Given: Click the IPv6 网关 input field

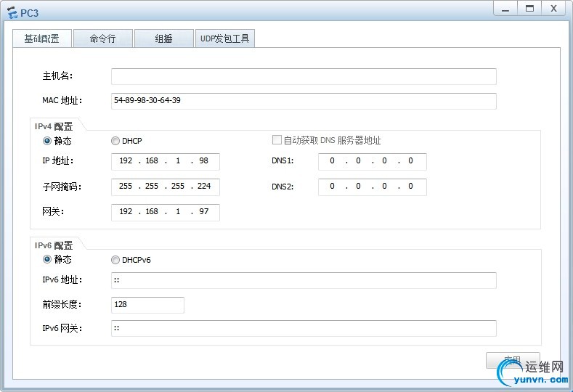Looking at the screenshot, I should 304,328.
